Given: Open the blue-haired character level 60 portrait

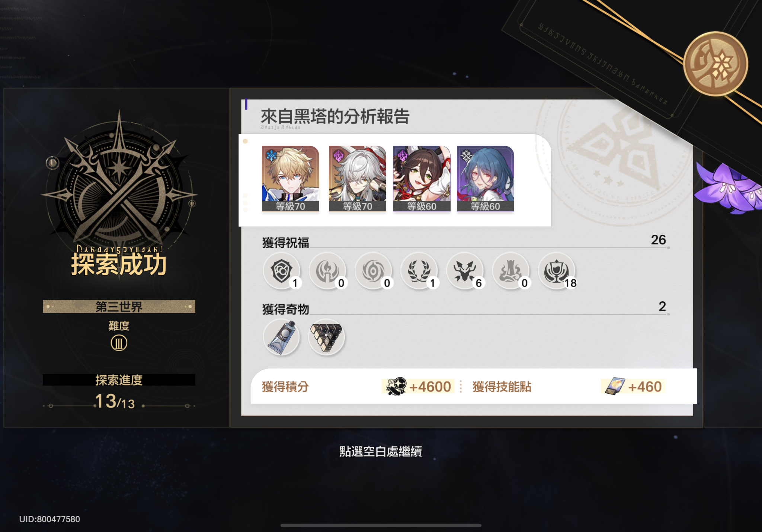Looking at the screenshot, I should (485, 179).
